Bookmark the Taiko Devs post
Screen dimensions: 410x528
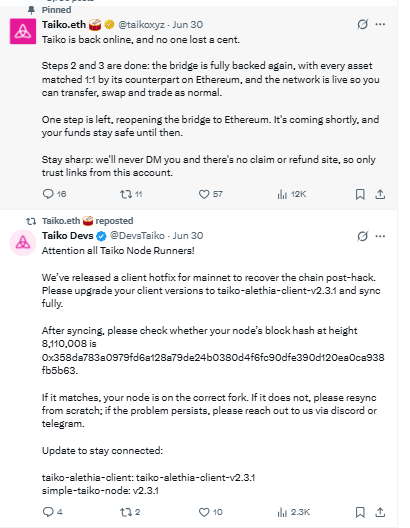[360, 512]
